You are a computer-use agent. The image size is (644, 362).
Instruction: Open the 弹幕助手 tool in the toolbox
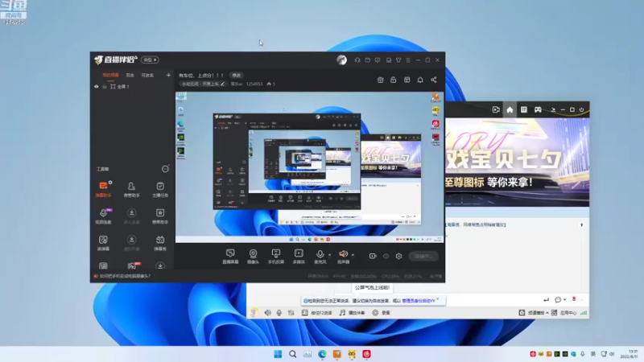[103, 190]
